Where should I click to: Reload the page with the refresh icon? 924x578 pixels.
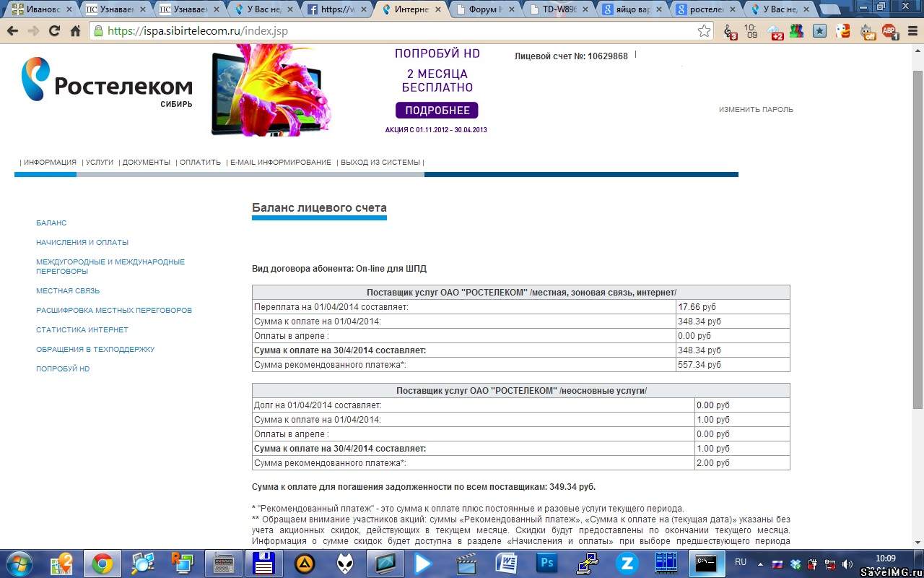click(x=54, y=31)
